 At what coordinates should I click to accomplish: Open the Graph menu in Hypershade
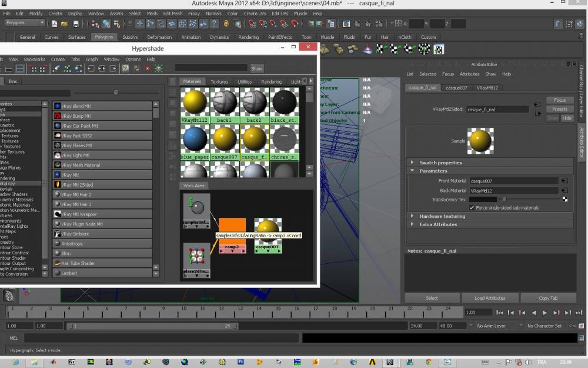(x=92, y=59)
